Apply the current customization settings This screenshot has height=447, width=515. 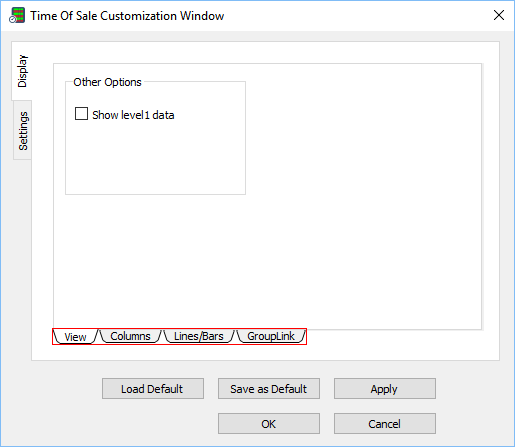click(385, 389)
